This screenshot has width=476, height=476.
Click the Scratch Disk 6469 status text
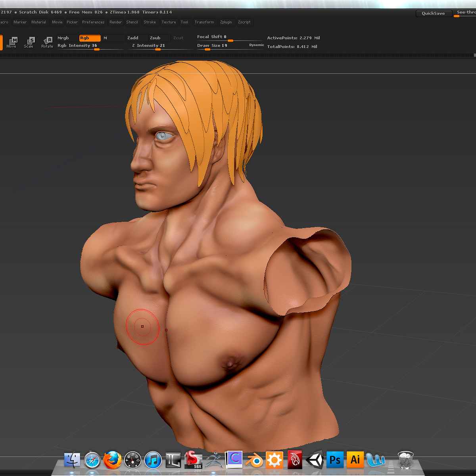coord(40,12)
